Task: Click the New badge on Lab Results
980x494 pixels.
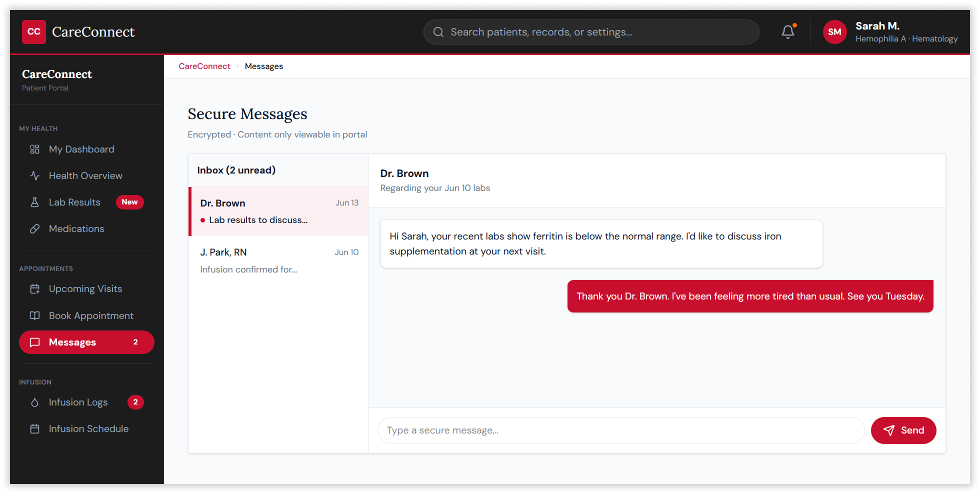Action: pos(129,202)
